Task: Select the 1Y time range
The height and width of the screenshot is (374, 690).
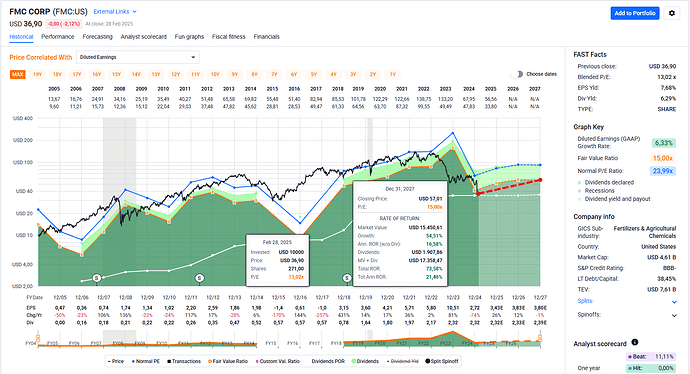Action: tap(393, 74)
